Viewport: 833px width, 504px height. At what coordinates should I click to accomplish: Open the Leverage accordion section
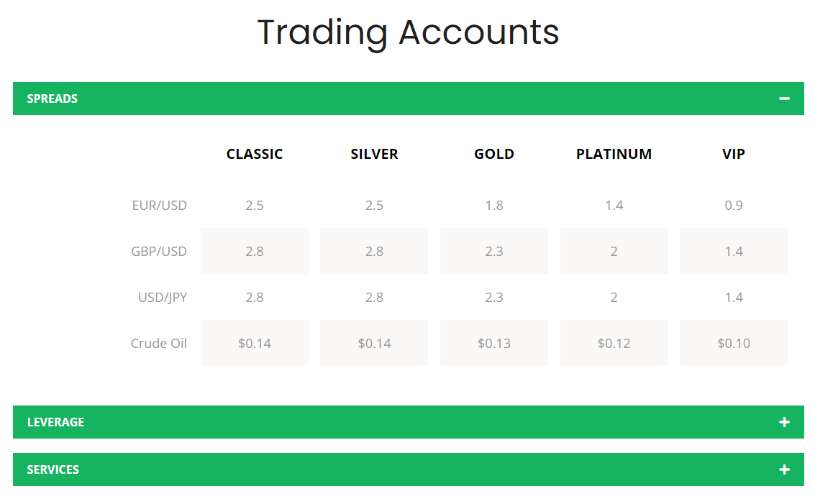point(55,422)
